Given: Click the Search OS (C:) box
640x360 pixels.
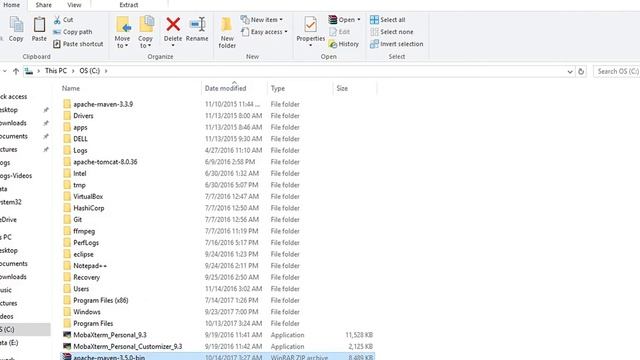Looking at the screenshot, I should [617, 71].
